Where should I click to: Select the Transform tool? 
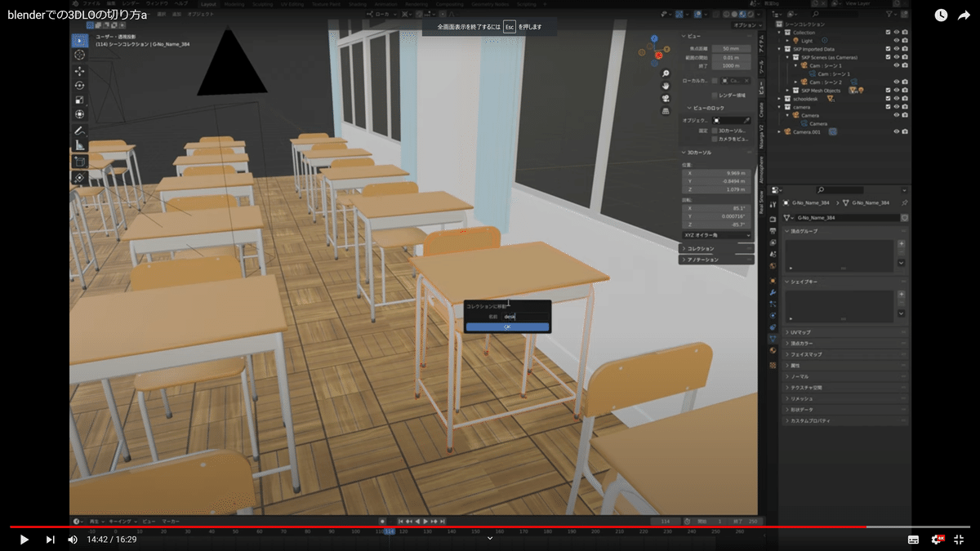coord(79,114)
